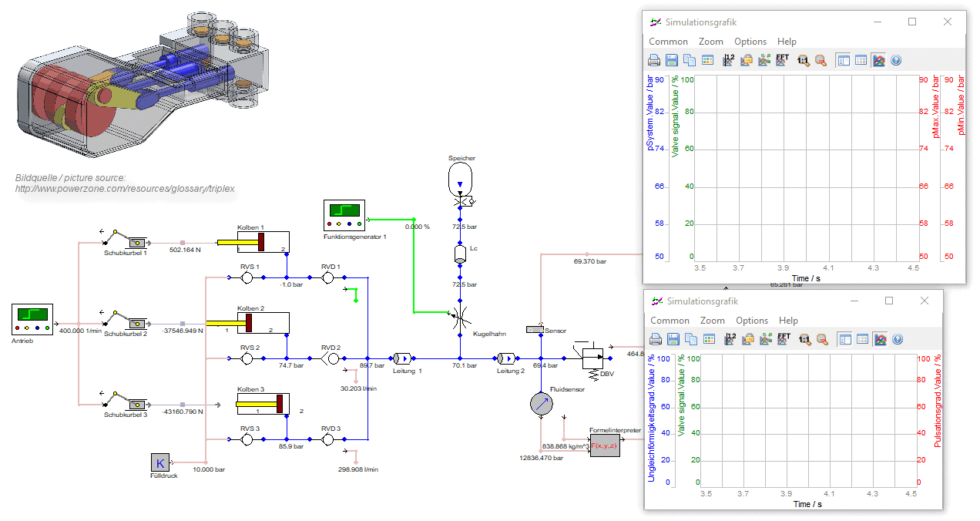This screenshot has height=521, width=980.
Task: Run FFT analysis in pSystem plot window
Action: click(782, 60)
